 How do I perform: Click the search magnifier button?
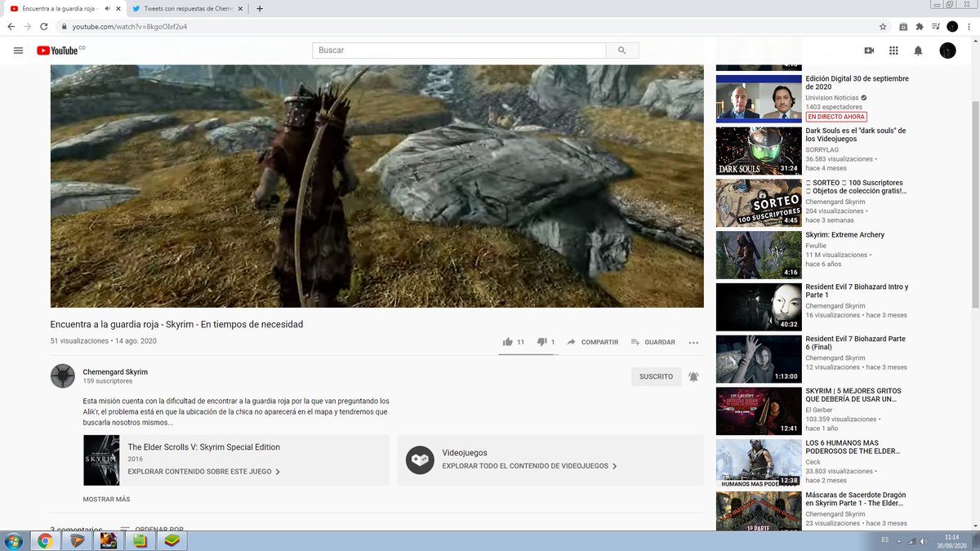tap(622, 51)
